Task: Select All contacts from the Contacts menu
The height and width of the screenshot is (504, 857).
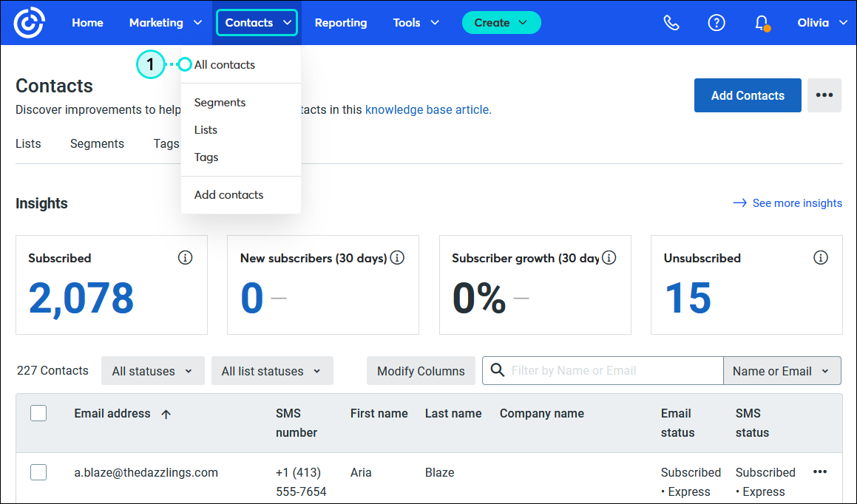Action: (x=224, y=64)
